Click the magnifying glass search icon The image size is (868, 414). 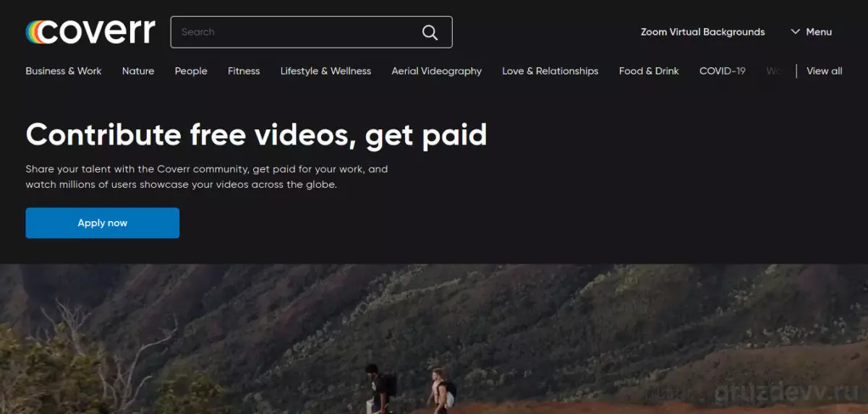[430, 32]
